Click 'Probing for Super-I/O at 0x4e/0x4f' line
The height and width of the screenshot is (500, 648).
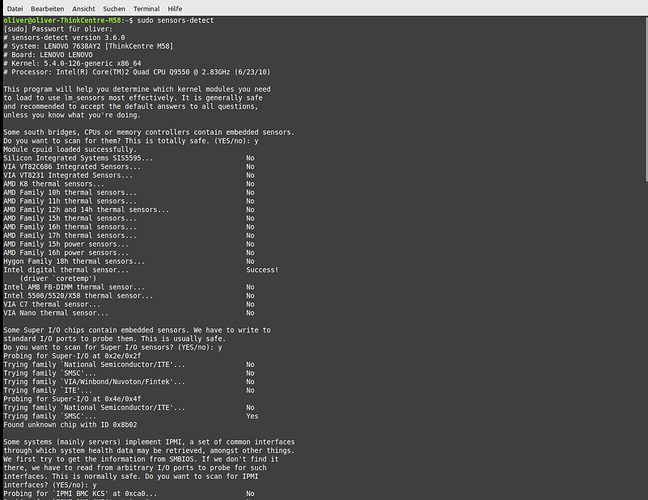point(72,399)
